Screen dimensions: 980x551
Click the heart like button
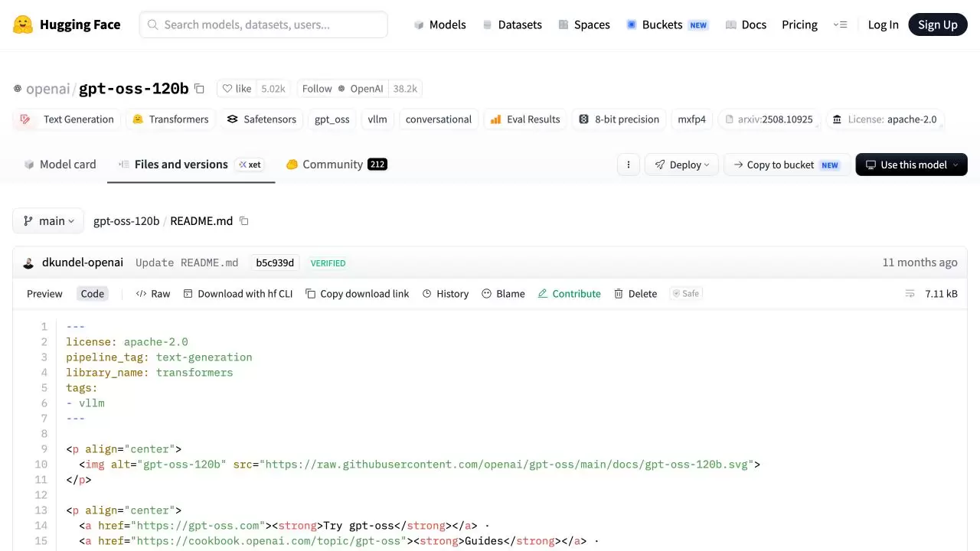pyautogui.click(x=237, y=89)
